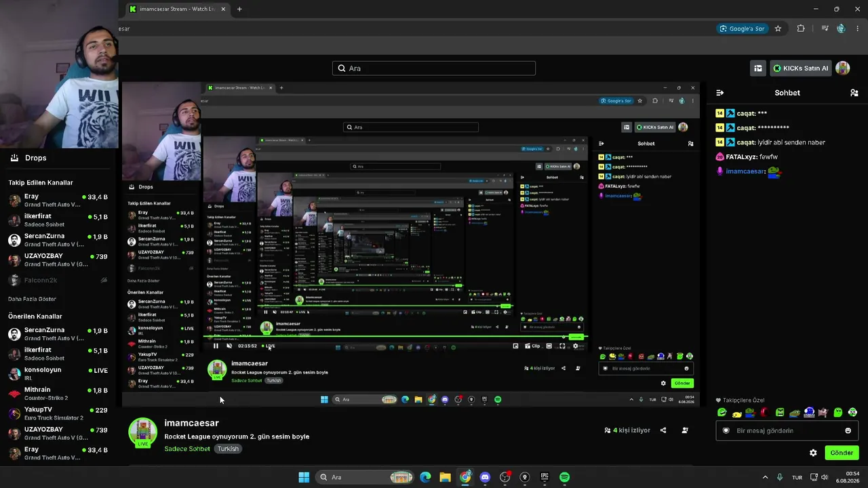Open a new tab in the topmost Chrome window

tap(239, 9)
